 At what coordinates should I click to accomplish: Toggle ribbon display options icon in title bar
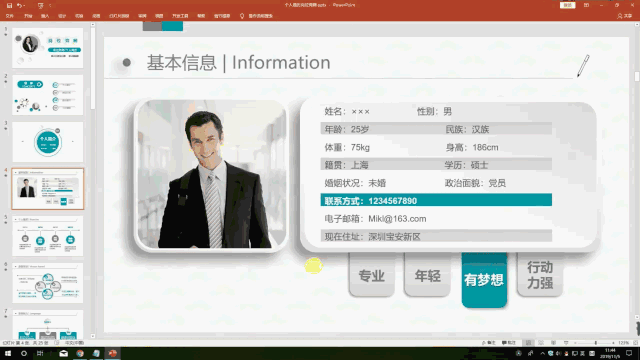click(586, 5)
